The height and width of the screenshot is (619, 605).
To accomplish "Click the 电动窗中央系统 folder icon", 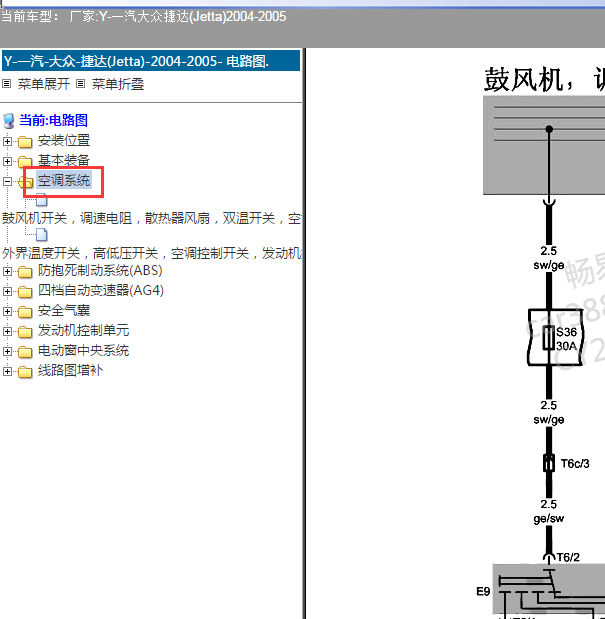I will pos(25,352).
